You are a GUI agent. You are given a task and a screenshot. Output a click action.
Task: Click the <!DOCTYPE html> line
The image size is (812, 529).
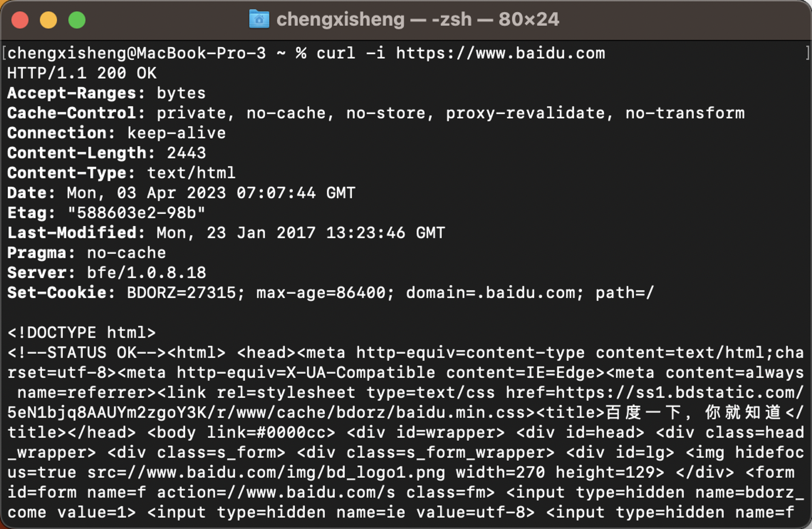[82, 332]
